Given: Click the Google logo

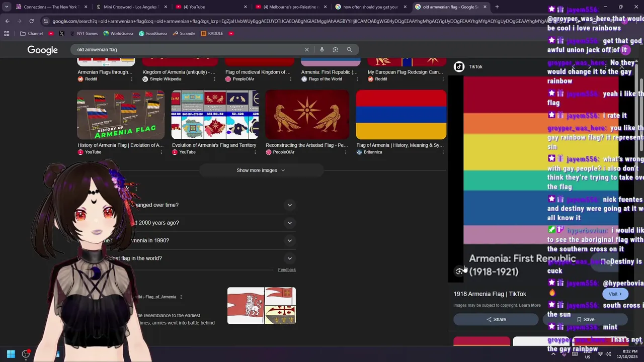Looking at the screenshot, I should pyautogui.click(x=43, y=50).
